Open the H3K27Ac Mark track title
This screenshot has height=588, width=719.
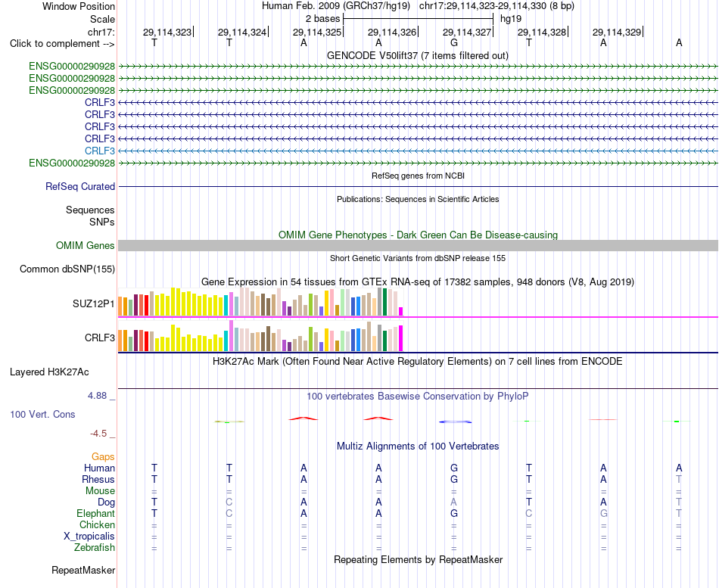point(418,362)
